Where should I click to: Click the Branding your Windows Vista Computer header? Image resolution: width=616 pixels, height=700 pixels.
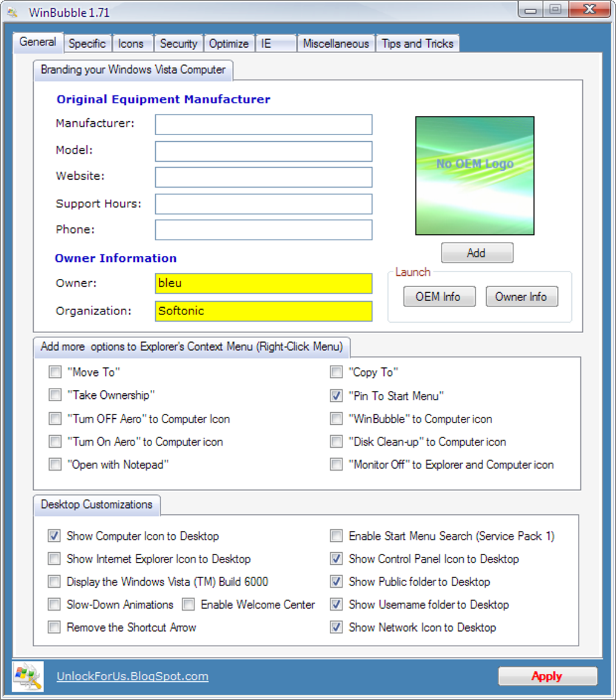133,70
